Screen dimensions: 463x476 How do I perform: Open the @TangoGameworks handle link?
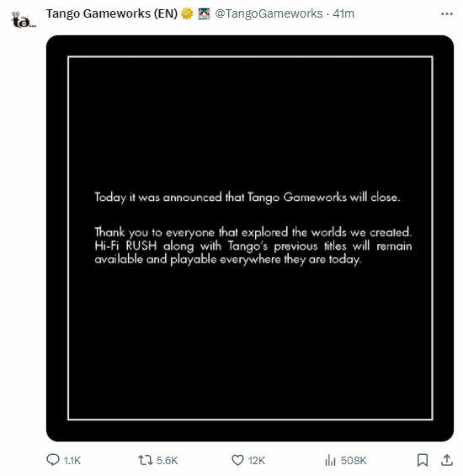tap(269, 13)
